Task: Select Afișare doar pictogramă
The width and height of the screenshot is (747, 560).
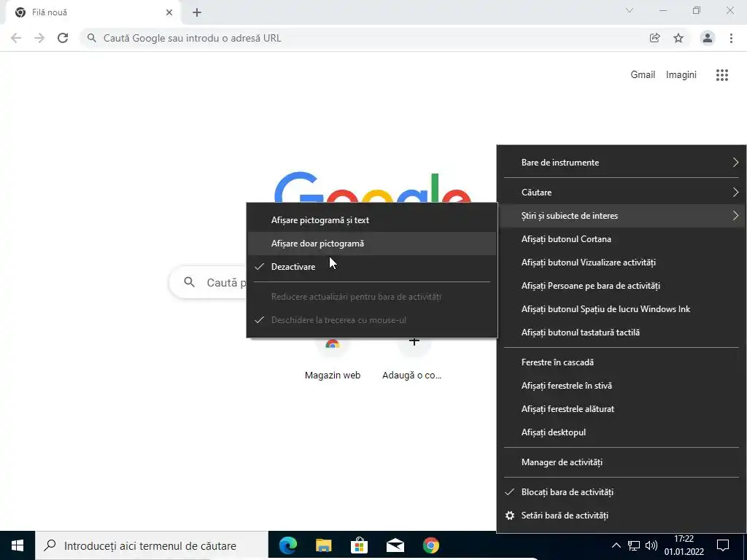Action: click(372, 244)
